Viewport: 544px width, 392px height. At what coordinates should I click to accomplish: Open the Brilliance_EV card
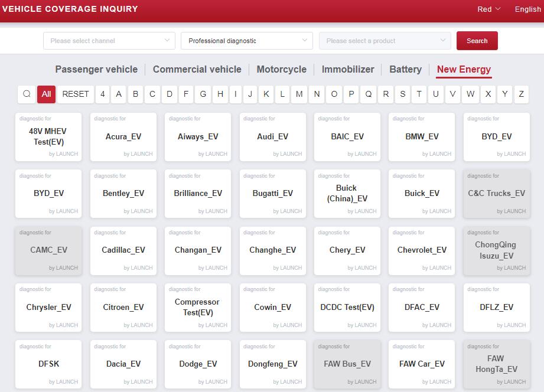tap(198, 194)
